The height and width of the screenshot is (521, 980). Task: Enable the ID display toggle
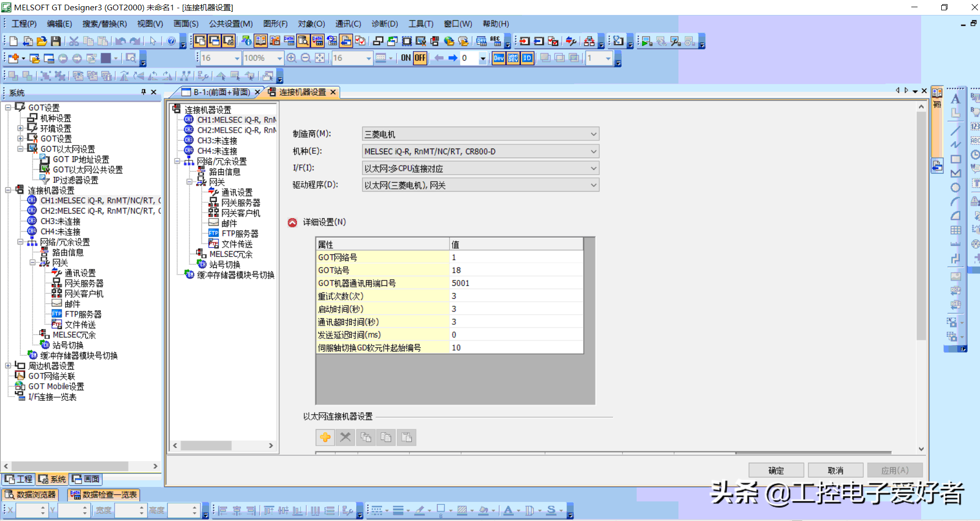click(x=527, y=58)
